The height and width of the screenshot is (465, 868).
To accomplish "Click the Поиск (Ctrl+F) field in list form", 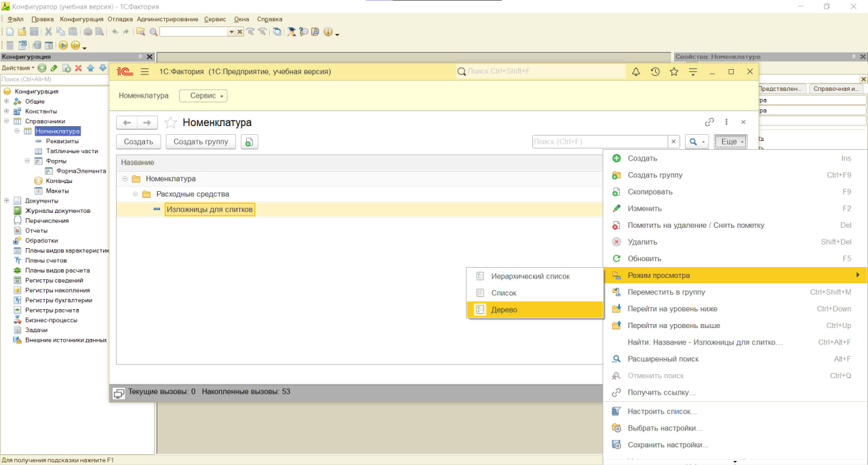I will tap(600, 142).
